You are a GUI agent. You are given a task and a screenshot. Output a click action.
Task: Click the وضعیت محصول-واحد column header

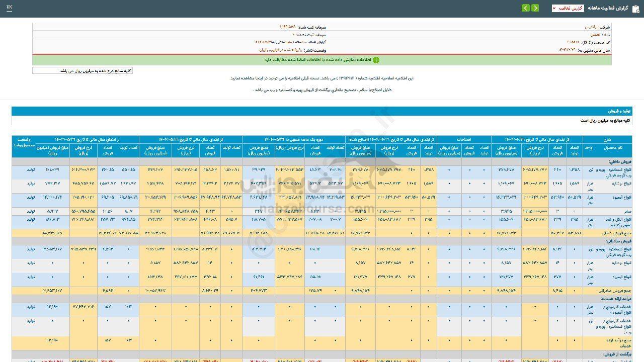pos(24,142)
